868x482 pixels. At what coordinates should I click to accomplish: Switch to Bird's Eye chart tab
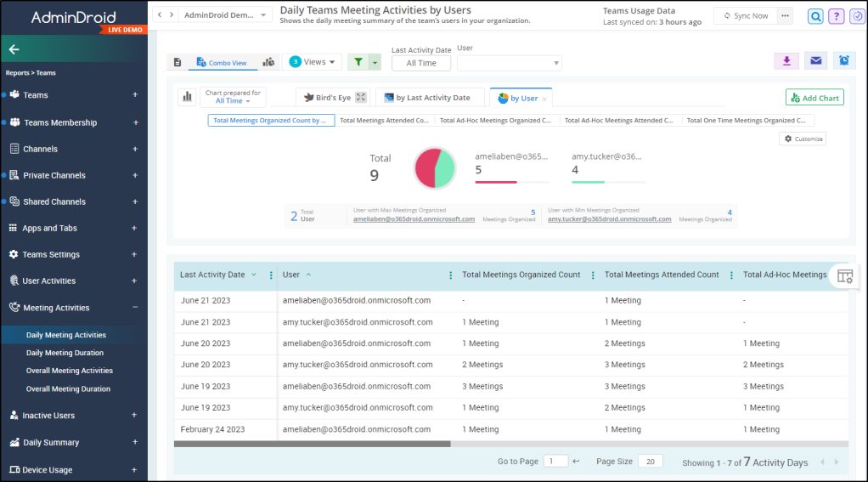point(333,98)
